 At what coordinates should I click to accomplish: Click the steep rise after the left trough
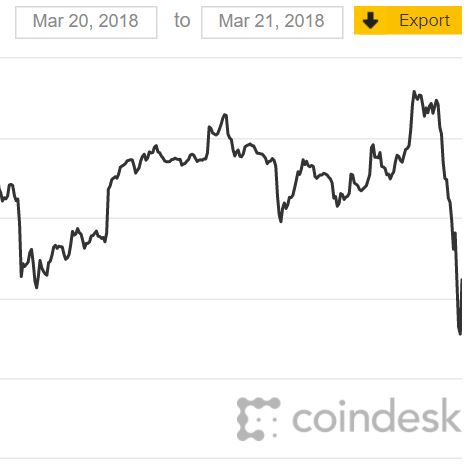click(108, 213)
